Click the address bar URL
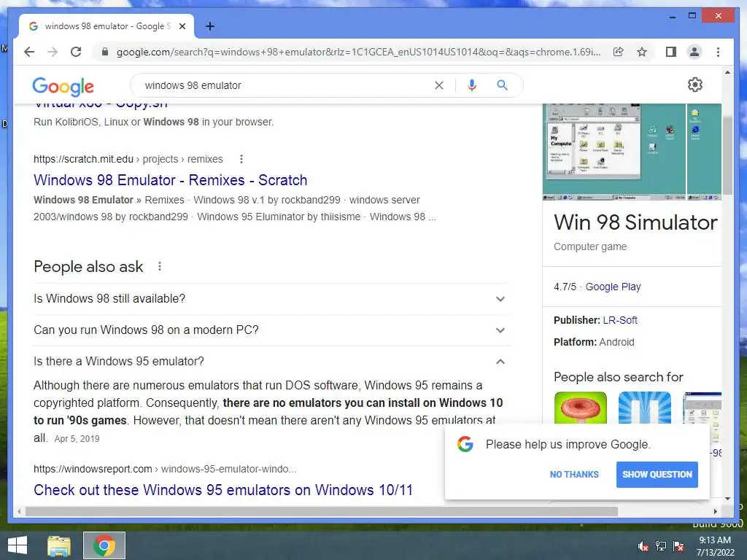The height and width of the screenshot is (560, 747). click(x=358, y=52)
